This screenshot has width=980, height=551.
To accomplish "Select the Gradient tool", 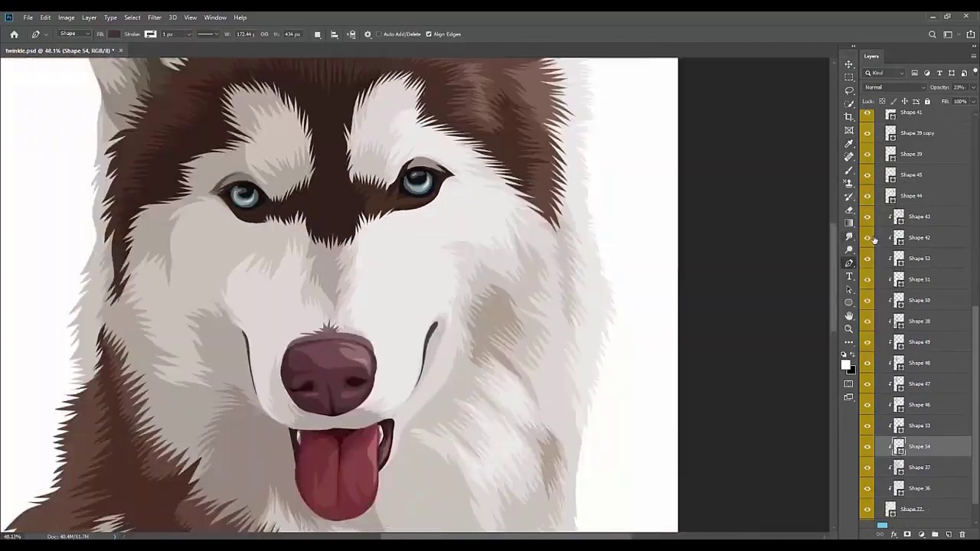I will (x=849, y=223).
